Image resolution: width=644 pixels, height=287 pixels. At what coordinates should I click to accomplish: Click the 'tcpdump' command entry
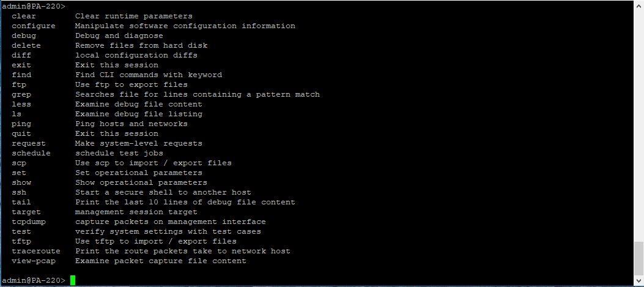coord(28,222)
